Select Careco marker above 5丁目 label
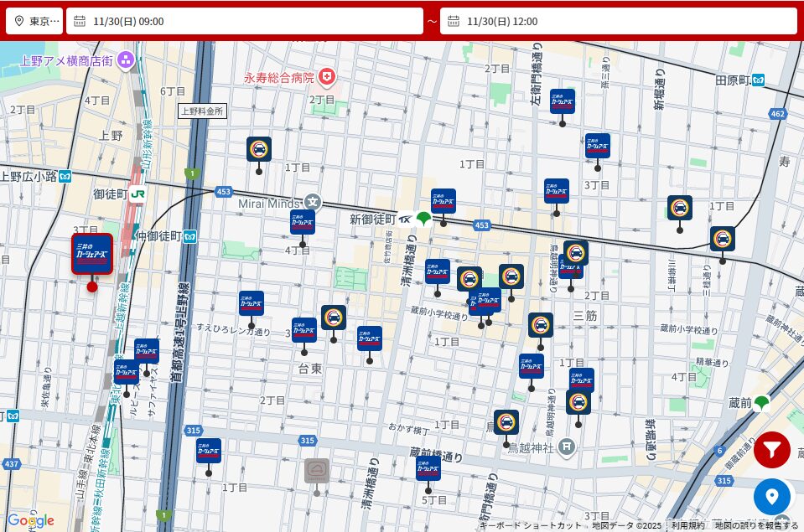The height and width of the screenshot is (532, 804). (428, 468)
